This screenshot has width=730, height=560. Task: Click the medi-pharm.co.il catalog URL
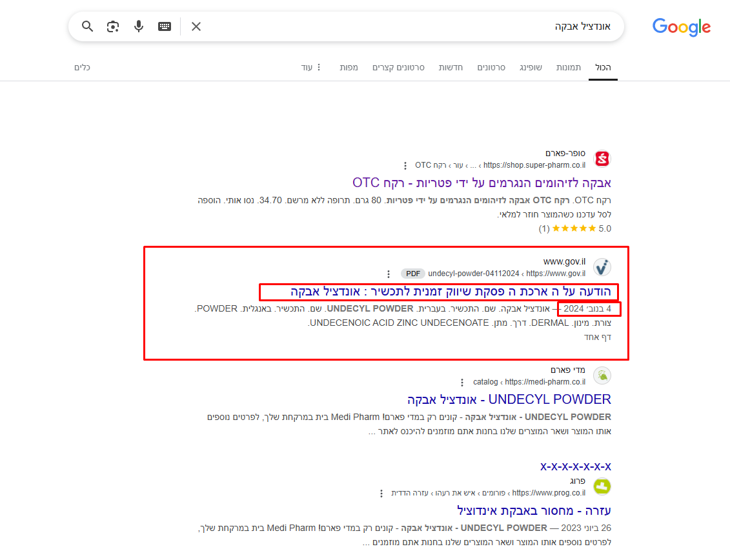529,382
